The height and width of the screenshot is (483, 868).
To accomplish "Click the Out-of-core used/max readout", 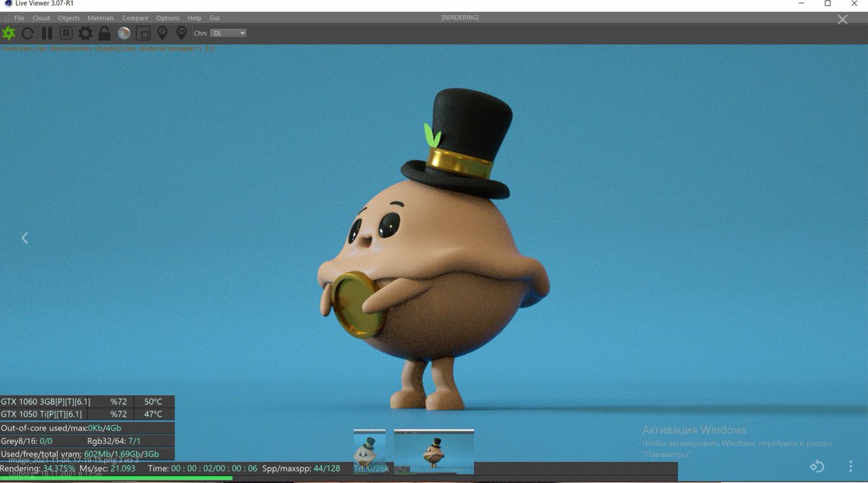I will coord(61,428).
